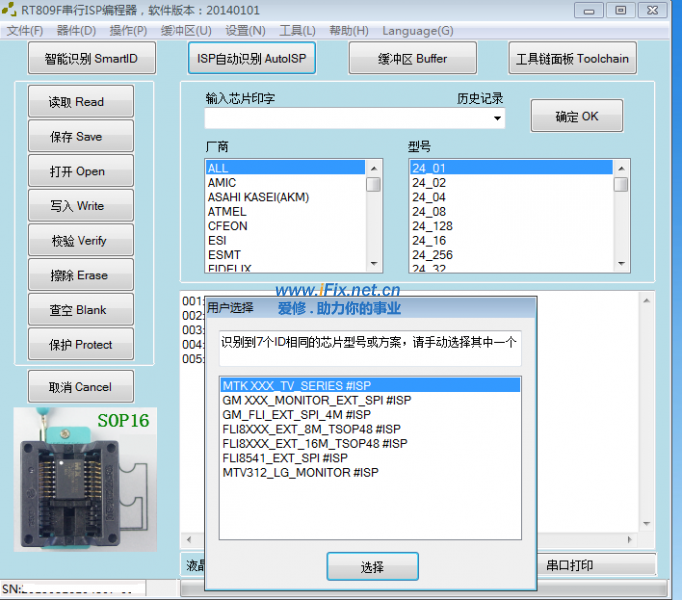Screen dimensions: 682x600
Task: Click model list scroll-up arrow
Action: (x=621, y=168)
